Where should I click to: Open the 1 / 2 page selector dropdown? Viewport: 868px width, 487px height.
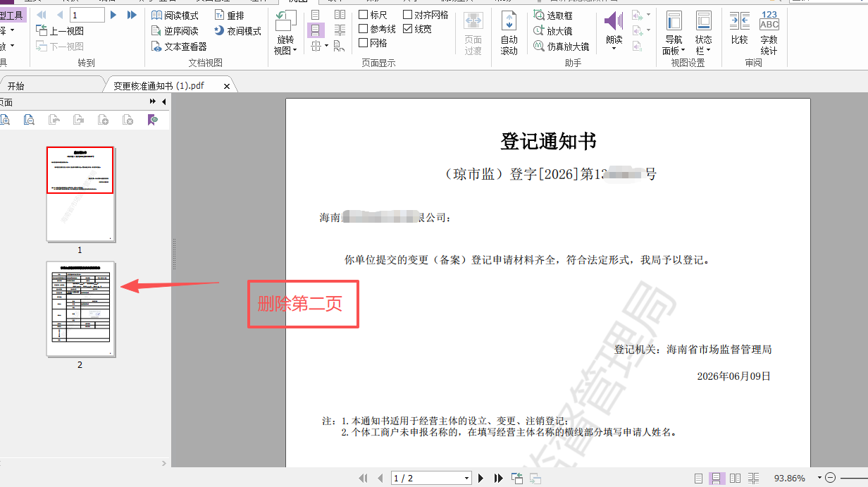click(x=466, y=478)
